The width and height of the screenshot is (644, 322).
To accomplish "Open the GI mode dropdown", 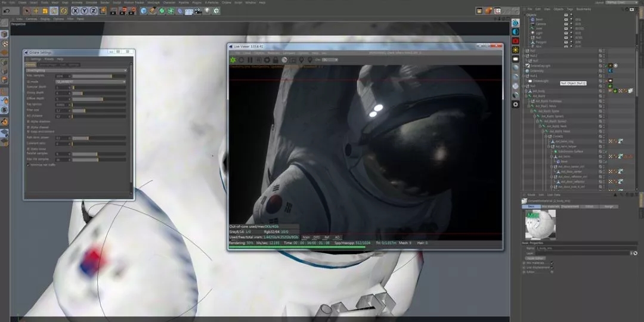I will 91,82.
